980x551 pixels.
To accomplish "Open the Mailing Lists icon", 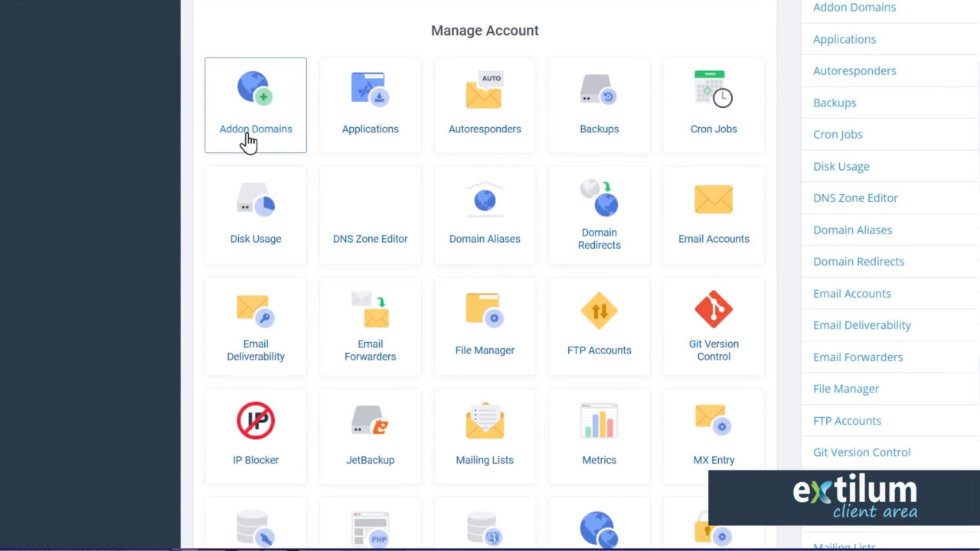I will tap(485, 436).
